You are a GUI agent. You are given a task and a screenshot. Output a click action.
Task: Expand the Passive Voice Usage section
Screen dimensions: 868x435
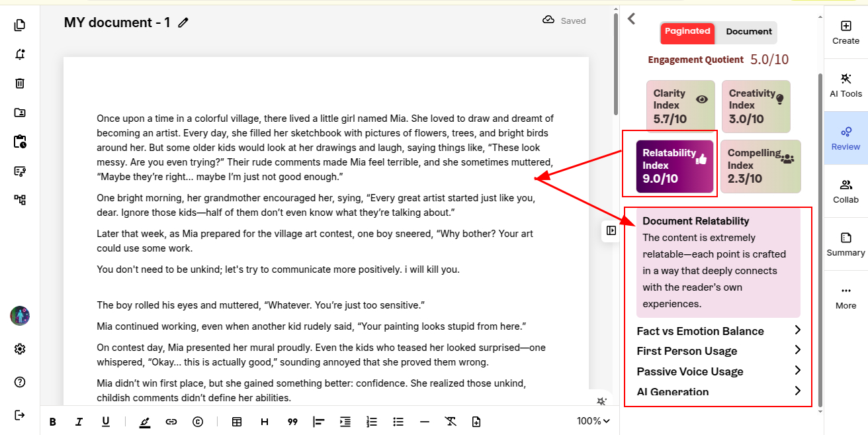coord(718,371)
